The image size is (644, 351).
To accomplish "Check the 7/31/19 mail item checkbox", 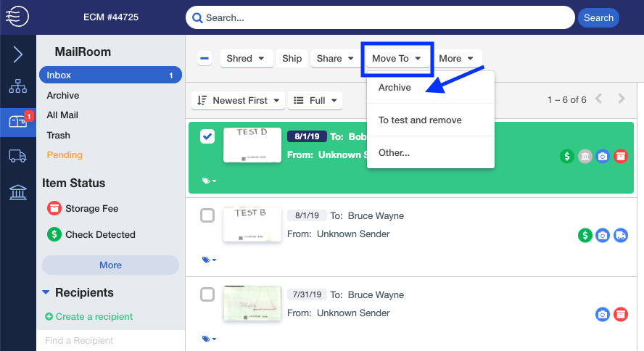I will click(207, 294).
